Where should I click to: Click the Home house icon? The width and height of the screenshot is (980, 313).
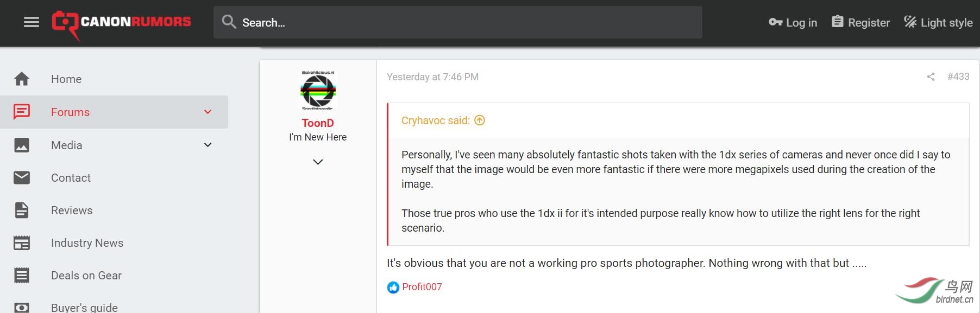(22, 79)
